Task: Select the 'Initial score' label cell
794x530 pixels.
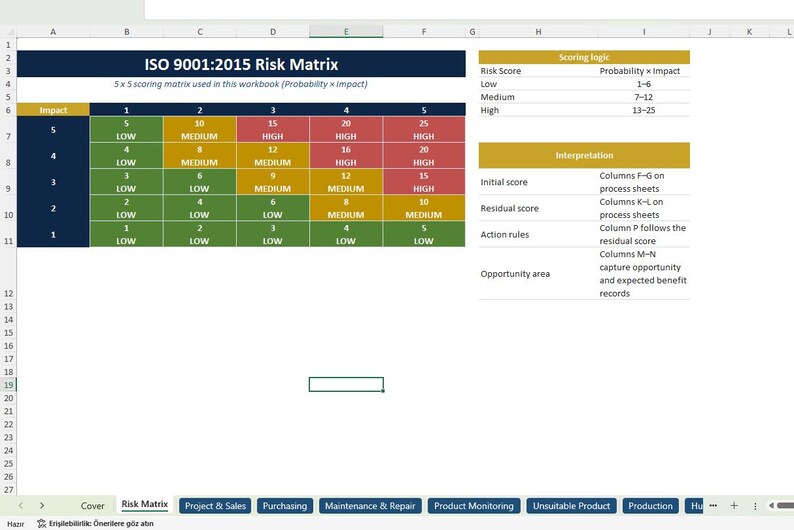Action: [x=538, y=182]
